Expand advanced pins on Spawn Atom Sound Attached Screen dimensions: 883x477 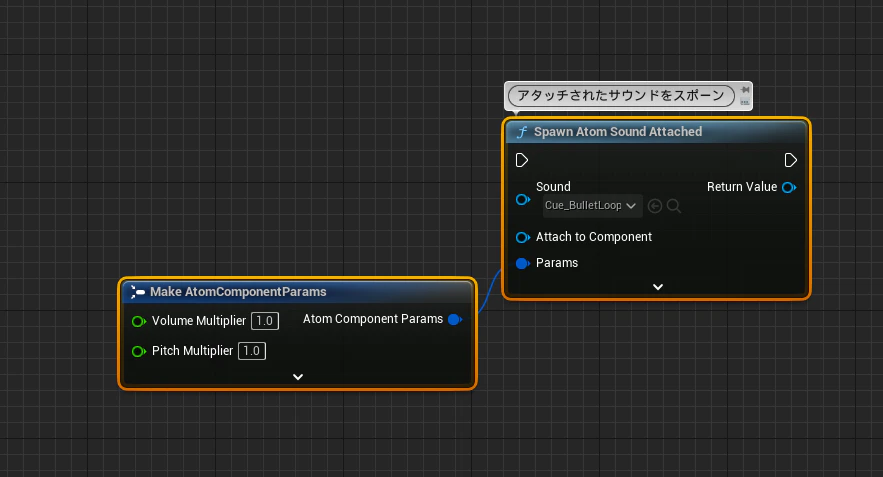(x=657, y=287)
